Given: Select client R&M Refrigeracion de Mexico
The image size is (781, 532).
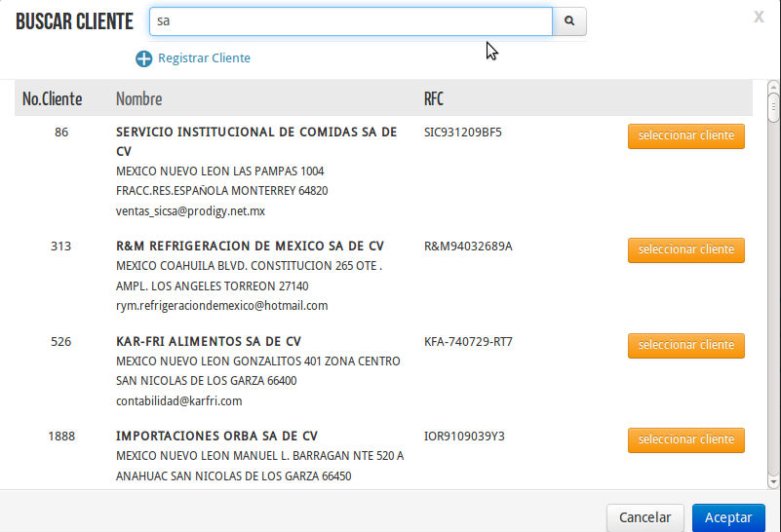Looking at the screenshot, I should [685, 250].
